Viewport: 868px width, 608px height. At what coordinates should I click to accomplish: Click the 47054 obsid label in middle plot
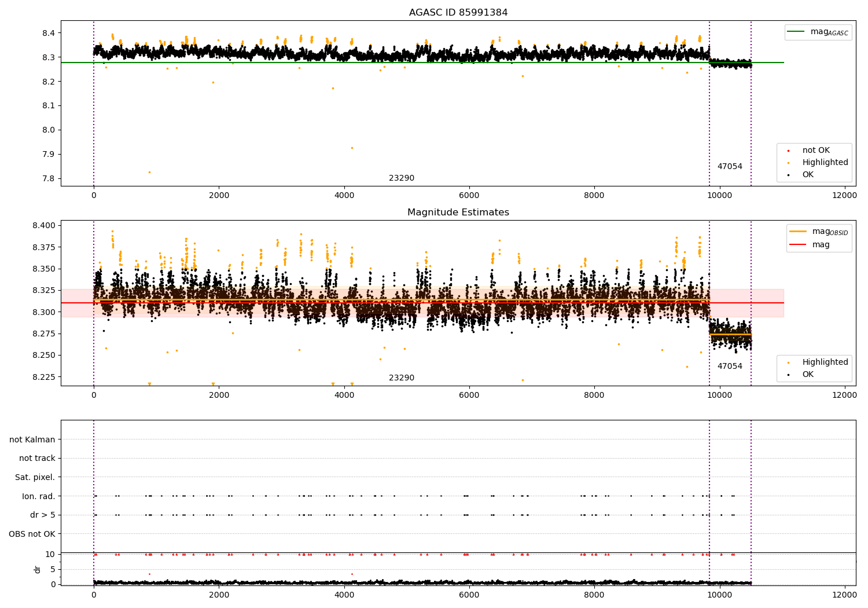730,367
